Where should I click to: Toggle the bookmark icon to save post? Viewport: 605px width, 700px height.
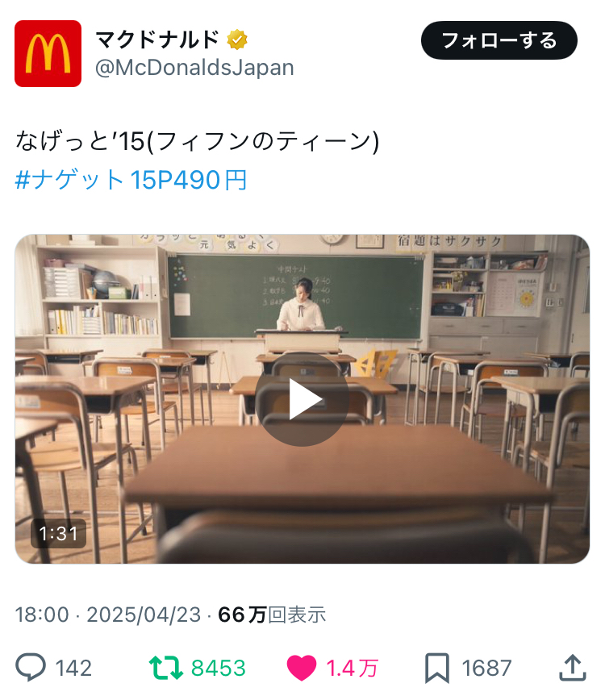tap(436, 668)
